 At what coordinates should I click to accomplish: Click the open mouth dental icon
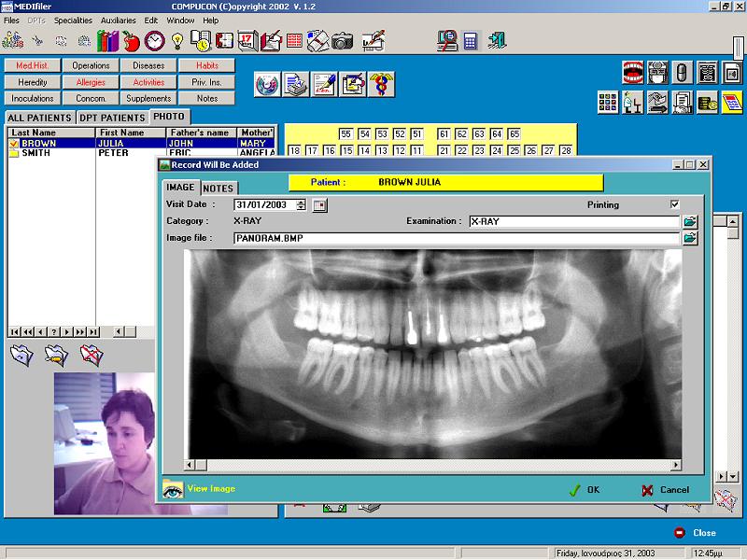pos(633,73)
